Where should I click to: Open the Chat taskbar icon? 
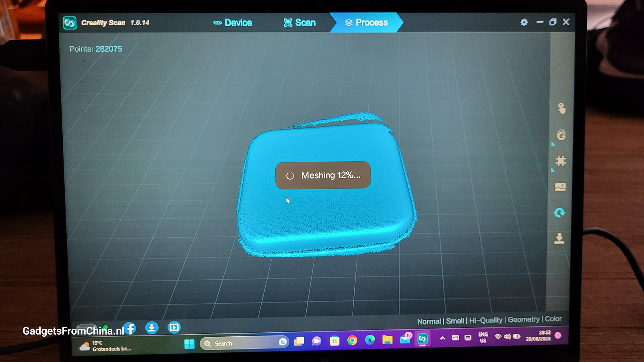point(317,341)
